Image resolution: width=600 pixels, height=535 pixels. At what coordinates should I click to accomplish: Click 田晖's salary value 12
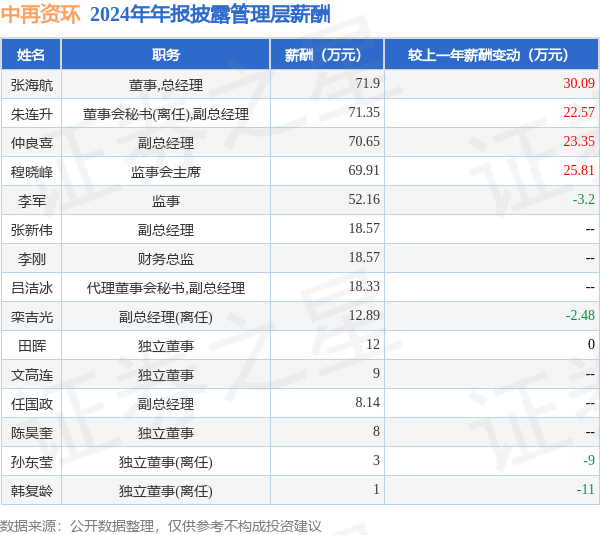tap(373, 344)
